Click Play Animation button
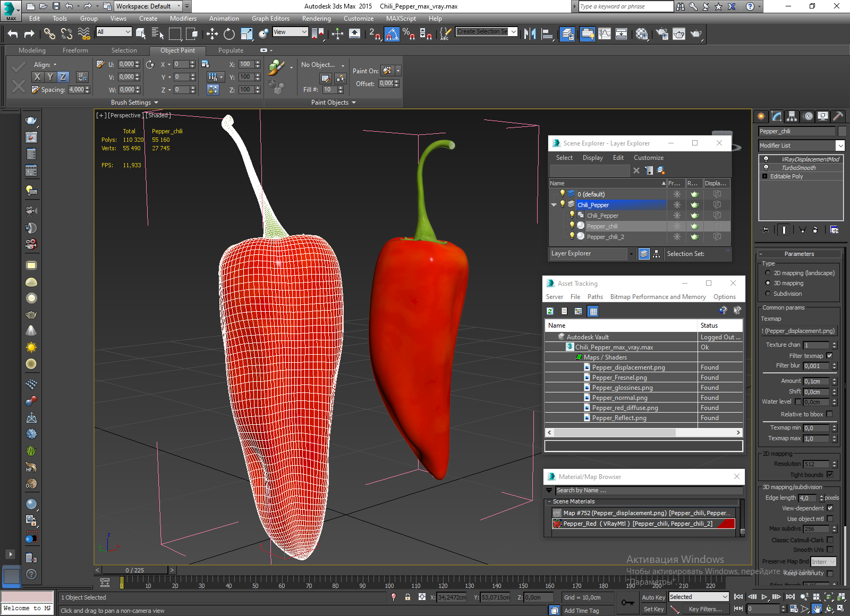 tap(764, 597)
